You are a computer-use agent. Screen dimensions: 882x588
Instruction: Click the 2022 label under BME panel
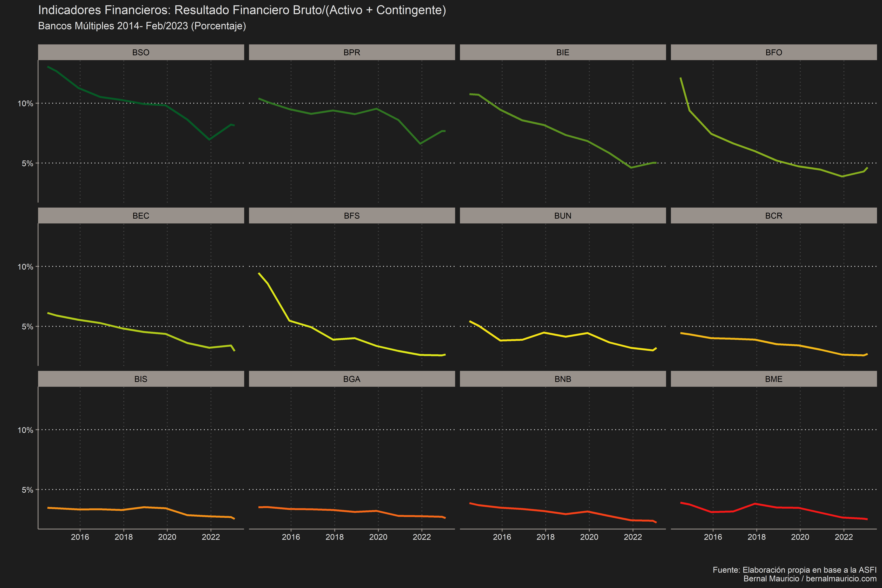point(844,537)
